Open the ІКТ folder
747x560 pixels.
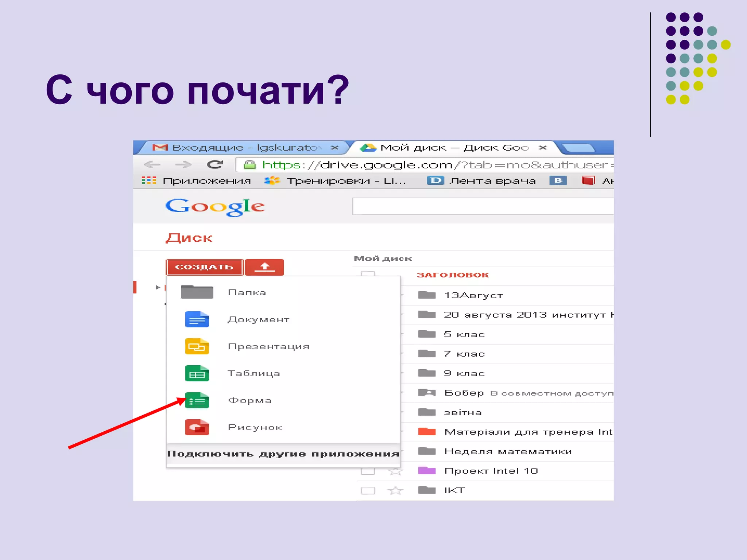click(454, 490)
